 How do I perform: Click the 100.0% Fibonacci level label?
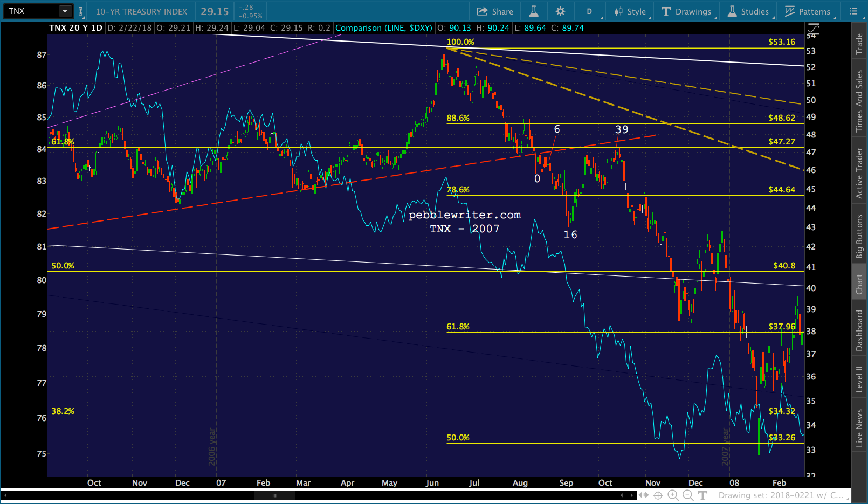460,42
